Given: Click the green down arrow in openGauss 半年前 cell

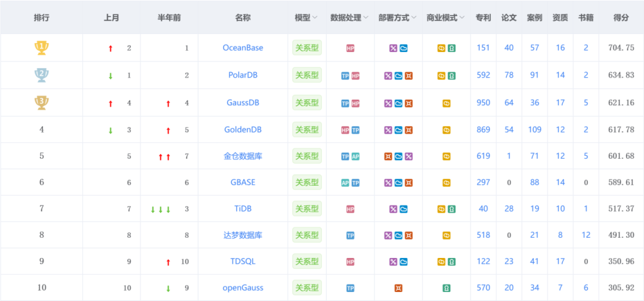Looking at the screenshot, I should [168, 288].
